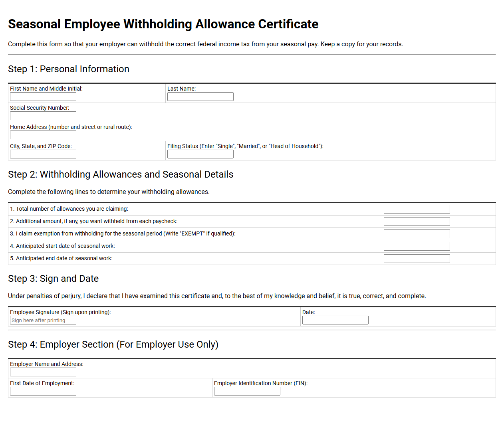Click the '4. Anticipated start date' label
This screenshot has width=504, height=447.
(63, 246)
